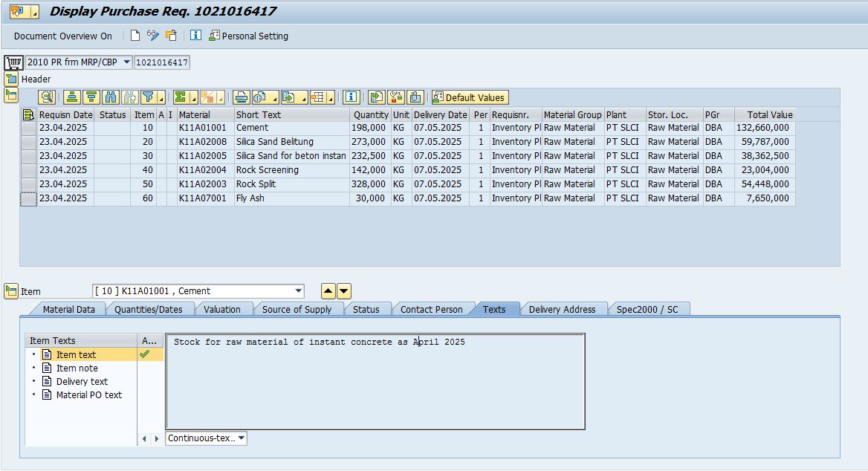
Task: Click Document Overview On button
Action: coord(62,36)
